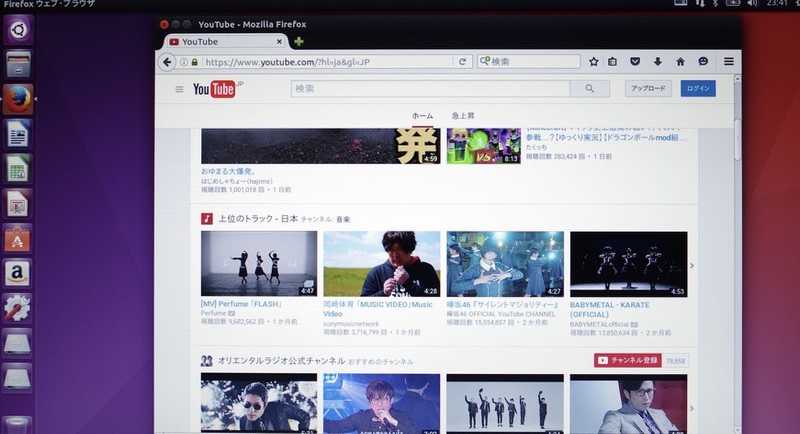Open the 8:13 VS video thumbnail
This screenshot has width=800, height=434.
(x=484, y=146)
